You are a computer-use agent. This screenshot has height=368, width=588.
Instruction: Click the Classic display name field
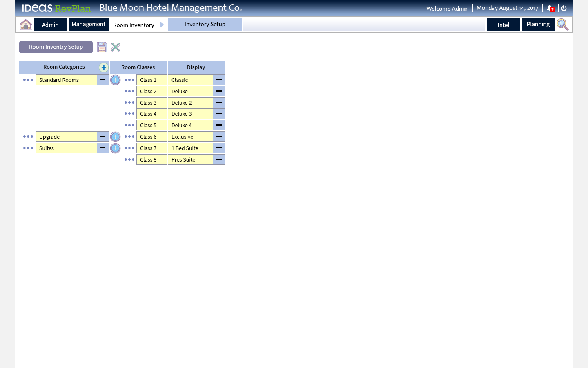pyautogui.click(x=190, y=80)
